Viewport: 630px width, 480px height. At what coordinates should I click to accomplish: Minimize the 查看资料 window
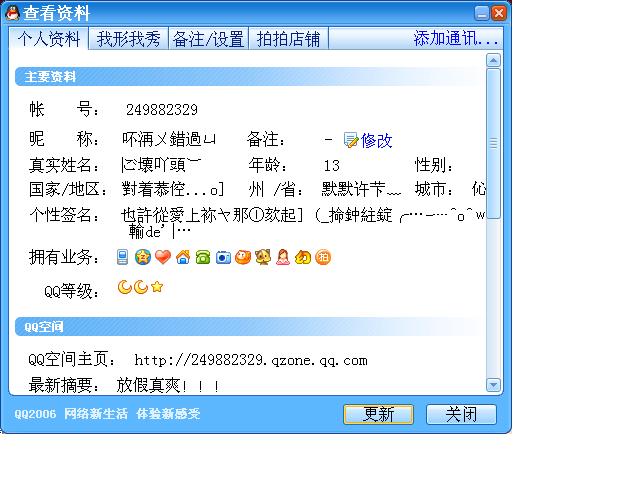[482, 13]
